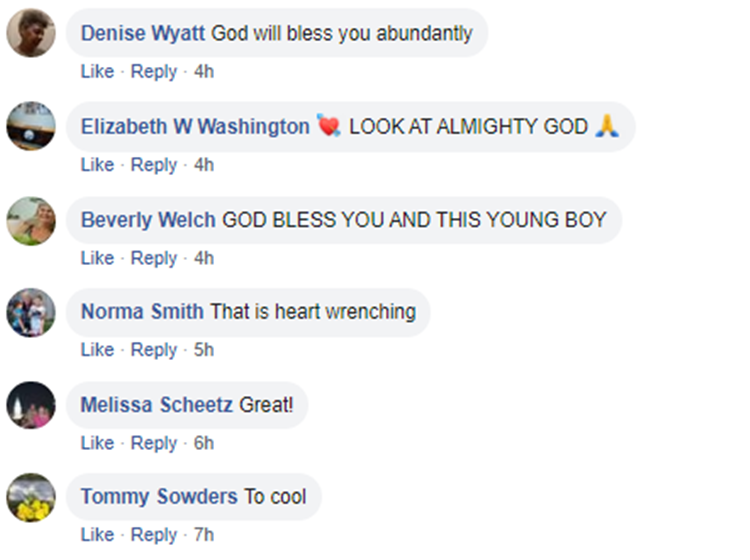Screen dimensions: 750x560
Task: Click Beverly Welch's avatar thumbnail
Action: (31, 220)
